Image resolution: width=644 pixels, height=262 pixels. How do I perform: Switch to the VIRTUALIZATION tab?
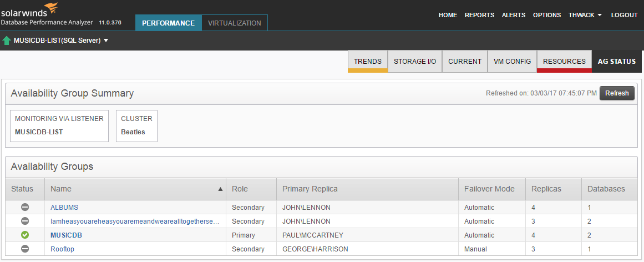pos(235,23)
